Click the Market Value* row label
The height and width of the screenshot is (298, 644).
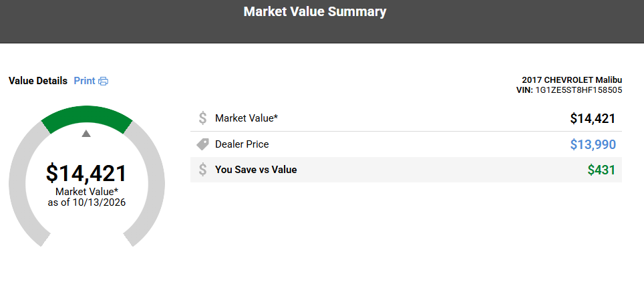247,118
